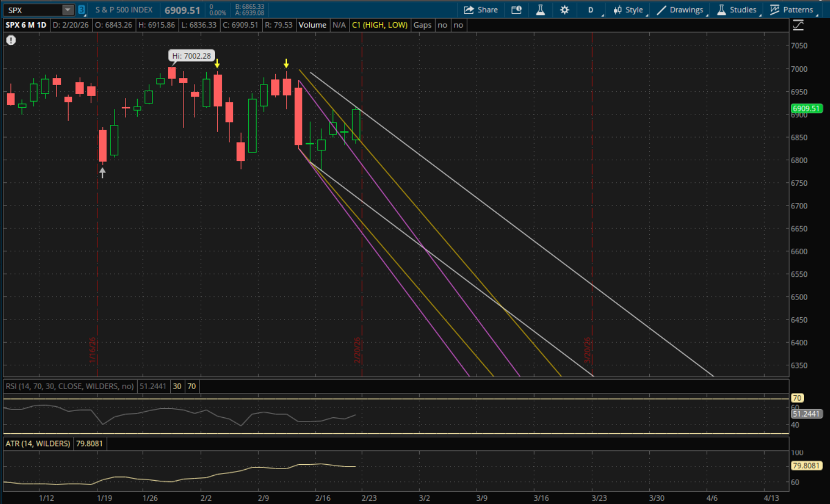Expand the D timeframe selector
This screenshot has height=504, width=830.
pos(591,10)
